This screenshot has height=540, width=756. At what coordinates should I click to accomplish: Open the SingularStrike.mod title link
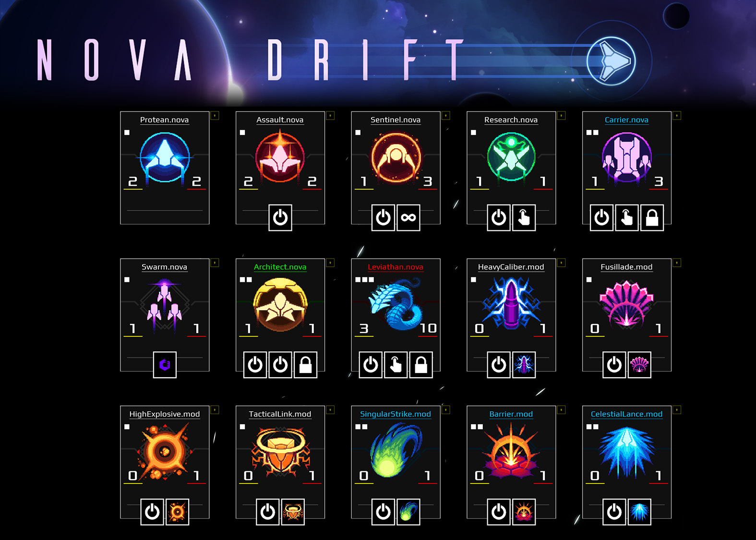pyautogui.click(x=396, y=414)
